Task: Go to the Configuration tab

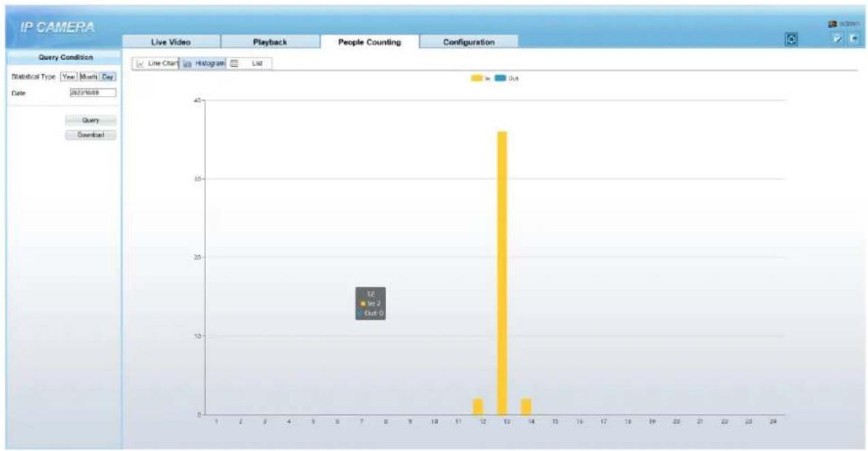Action: (x=469, y=42)
